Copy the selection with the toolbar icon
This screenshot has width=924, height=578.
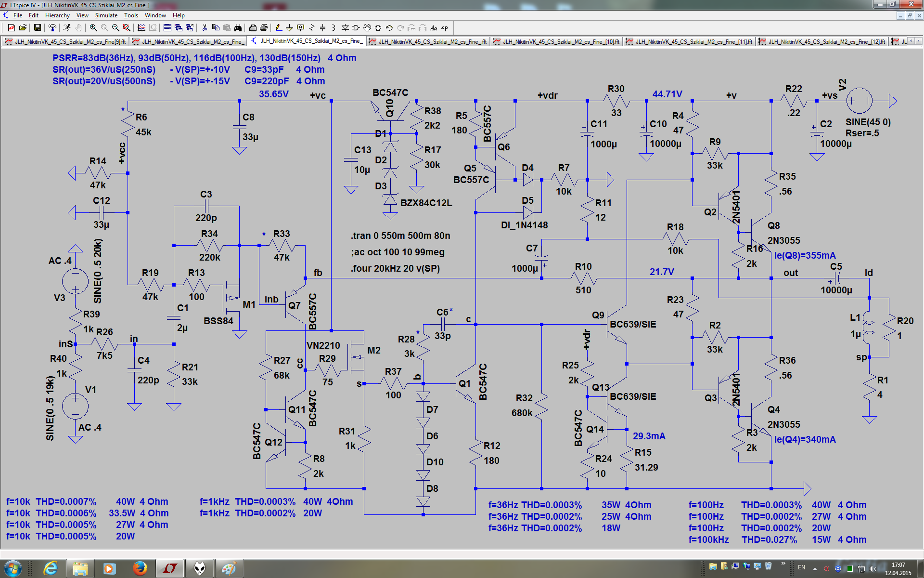pyautogui.click(x=216, y=28)
